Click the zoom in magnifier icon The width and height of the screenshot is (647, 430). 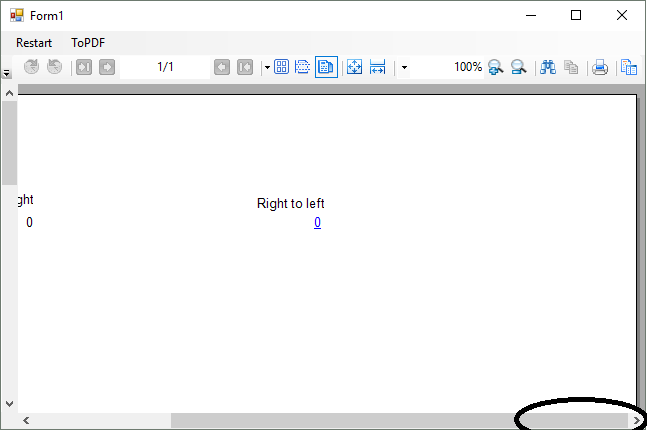[495, 67]
